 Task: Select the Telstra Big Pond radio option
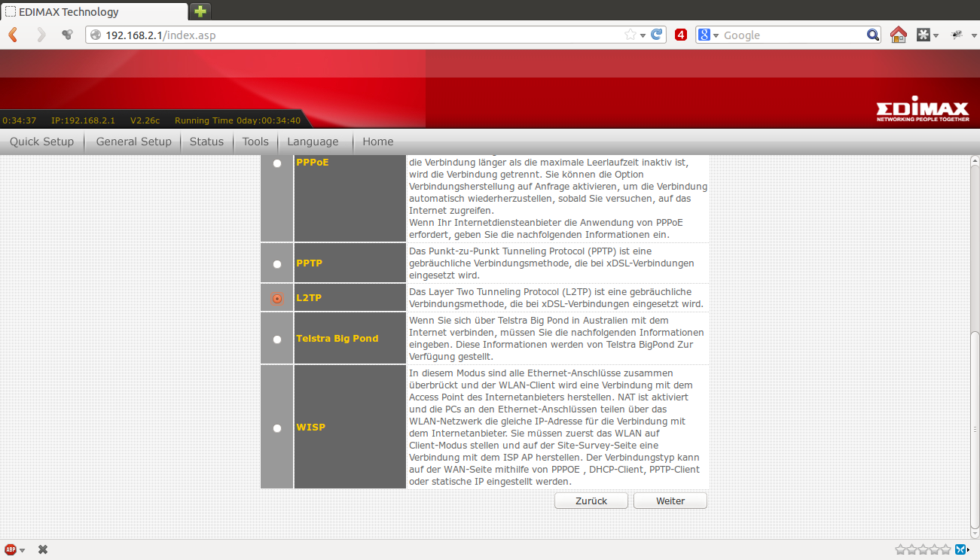(277, 339)
